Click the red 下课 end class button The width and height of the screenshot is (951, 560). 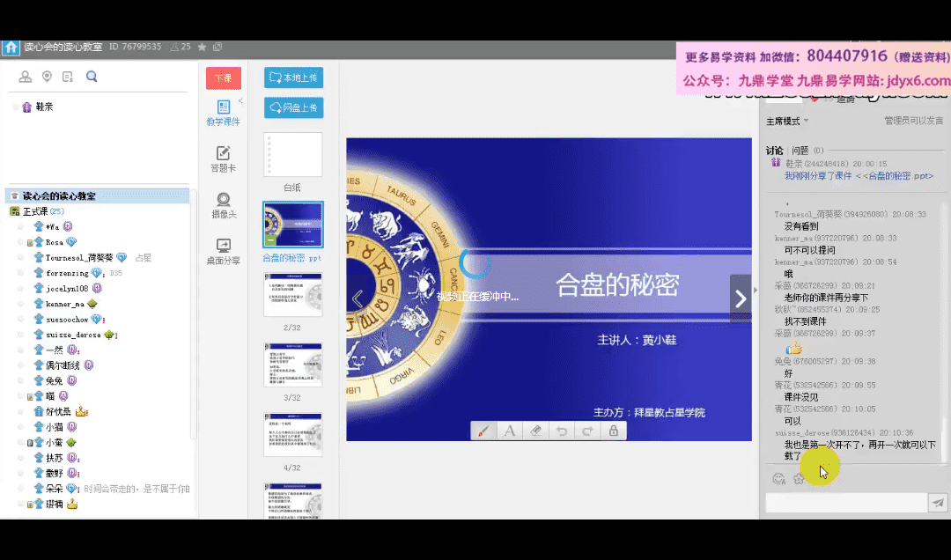coord(223,78)
